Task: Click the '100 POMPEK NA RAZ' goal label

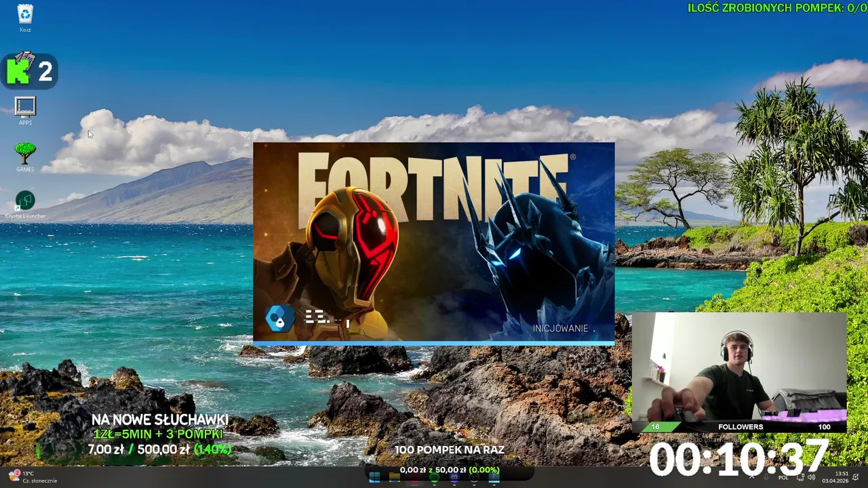Action: 450,450
